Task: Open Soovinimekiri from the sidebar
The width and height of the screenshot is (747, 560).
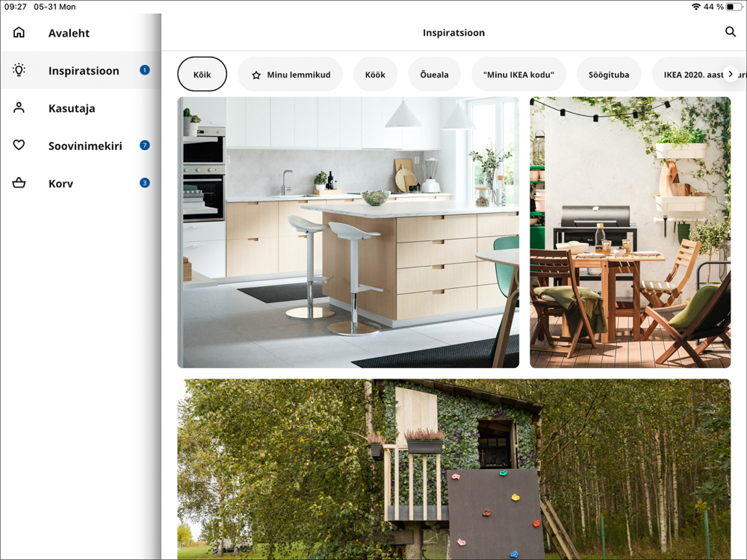Action: (85, 146)
